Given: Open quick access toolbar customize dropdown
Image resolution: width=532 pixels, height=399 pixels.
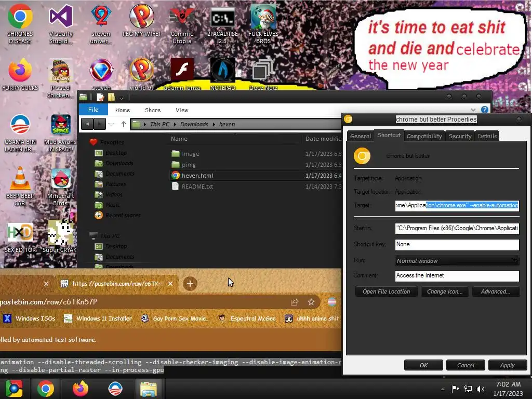Looking at the screenshot, I should tap(121, 98).
